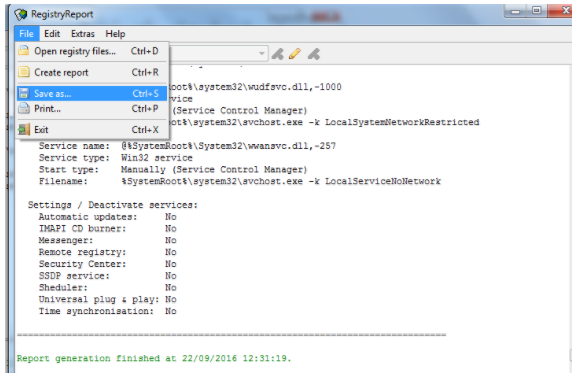This screenshot has width=579, height=379.
Task: Click the first gray marker toolbar icon
Action: pos(278,54)
